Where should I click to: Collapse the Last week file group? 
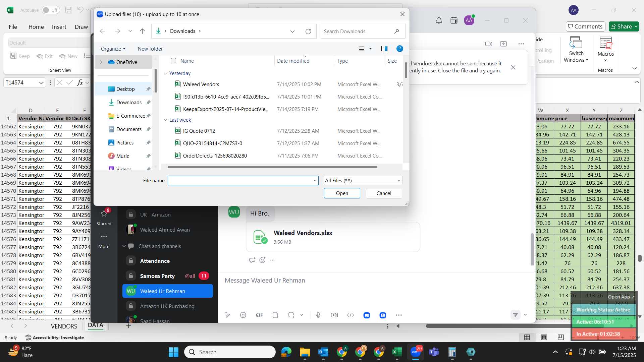coord(165,120)
